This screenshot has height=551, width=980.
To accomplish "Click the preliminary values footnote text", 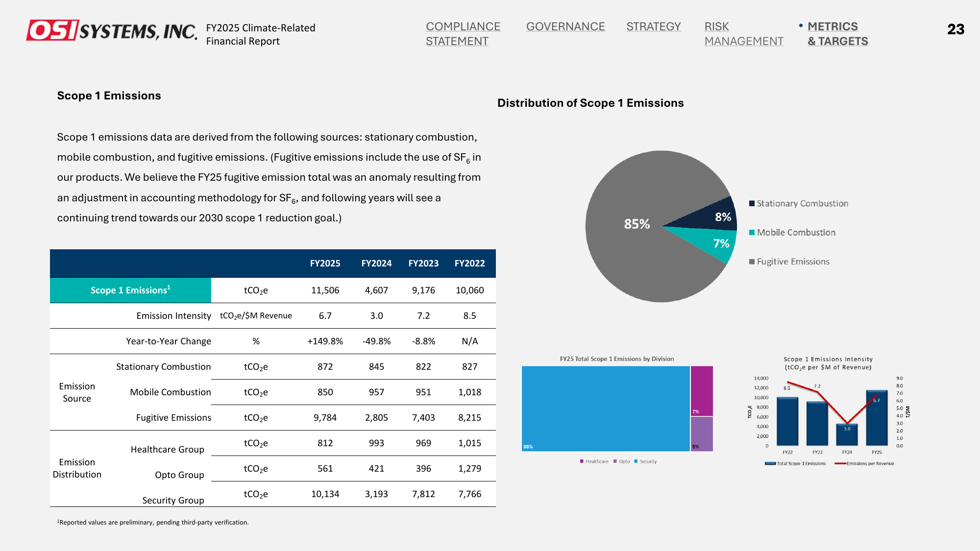I will coord(153,522).
